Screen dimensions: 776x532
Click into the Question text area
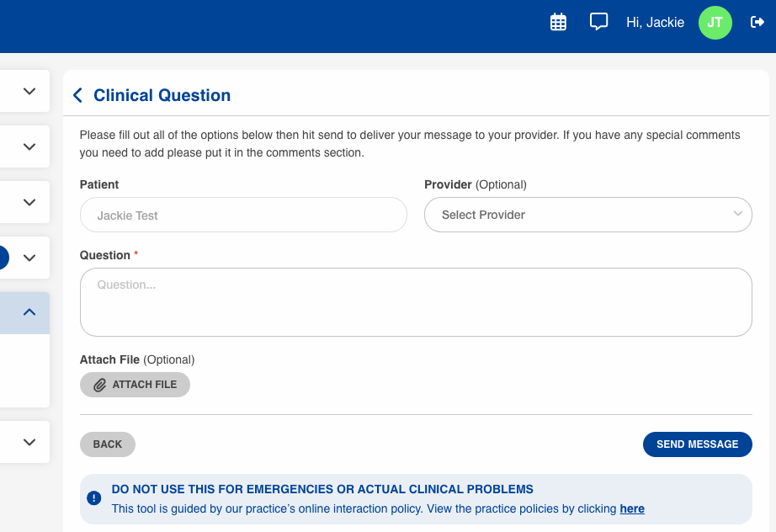[415, 302]
